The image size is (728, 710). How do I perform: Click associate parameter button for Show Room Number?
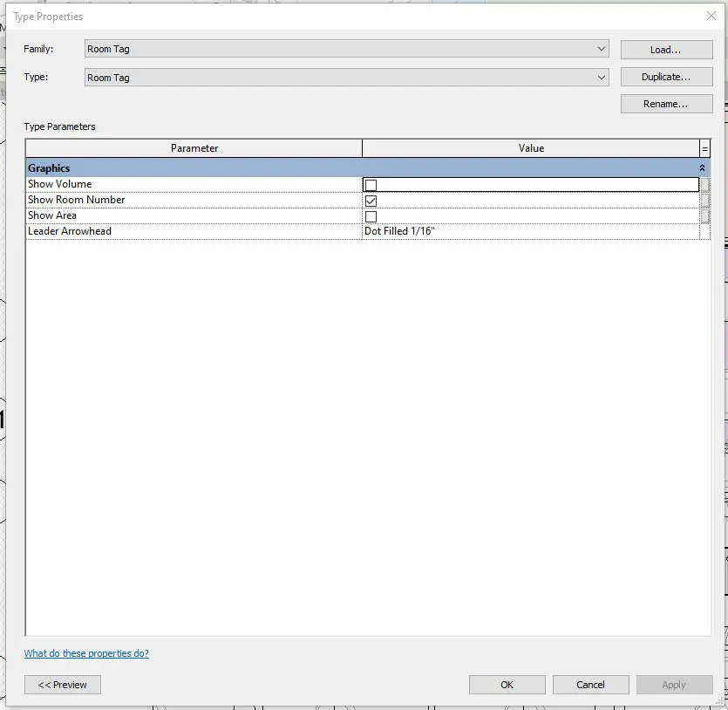click(704, 201)
